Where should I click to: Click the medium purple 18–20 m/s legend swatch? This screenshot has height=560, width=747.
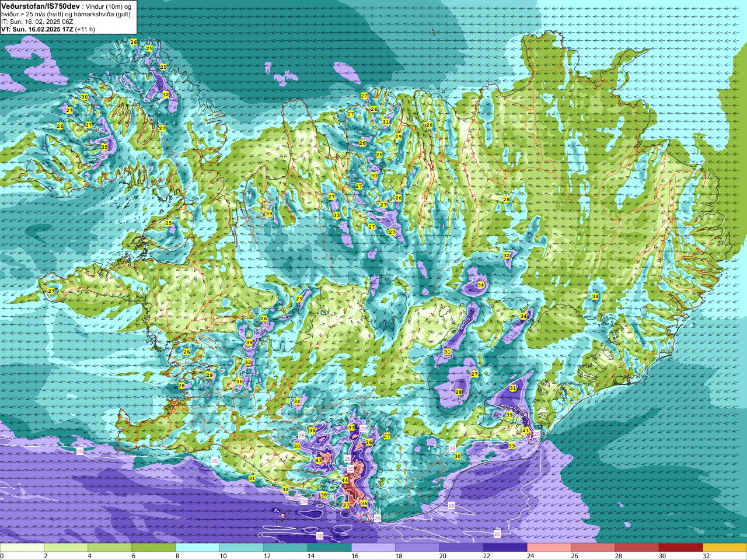coord(417,548)
